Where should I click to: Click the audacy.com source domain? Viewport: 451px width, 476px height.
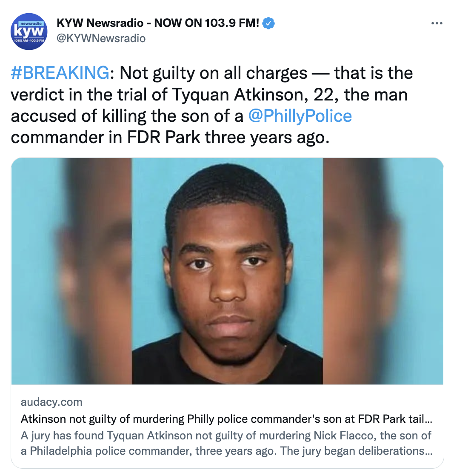[51, 401]
